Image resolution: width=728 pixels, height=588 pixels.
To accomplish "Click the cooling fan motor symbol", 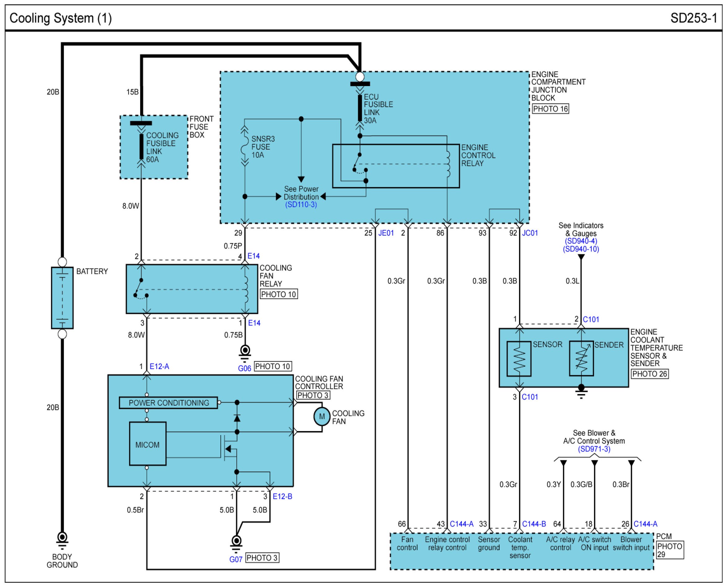I will [x=322, y=417].
